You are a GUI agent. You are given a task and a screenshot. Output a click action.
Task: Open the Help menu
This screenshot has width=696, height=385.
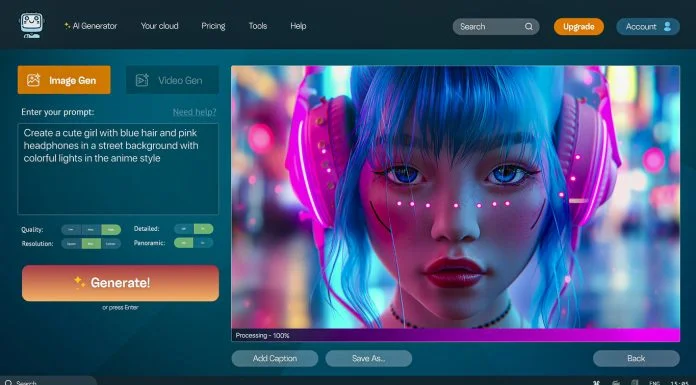point(298,26)
